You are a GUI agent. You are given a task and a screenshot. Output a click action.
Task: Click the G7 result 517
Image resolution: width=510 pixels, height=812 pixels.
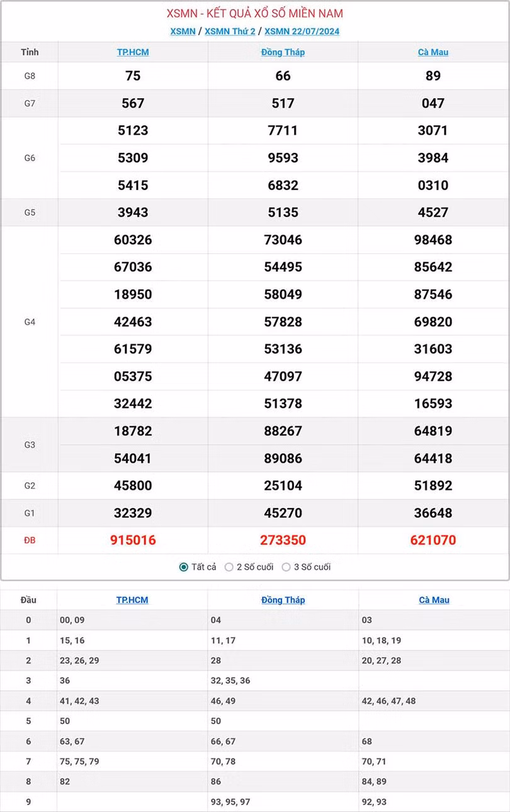pos(283,103)
